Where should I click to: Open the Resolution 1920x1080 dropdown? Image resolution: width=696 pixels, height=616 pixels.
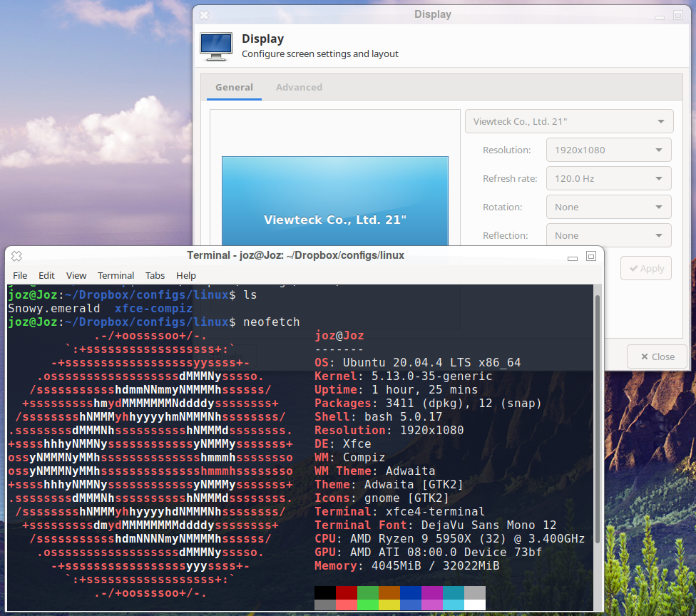tap(608, 150)
